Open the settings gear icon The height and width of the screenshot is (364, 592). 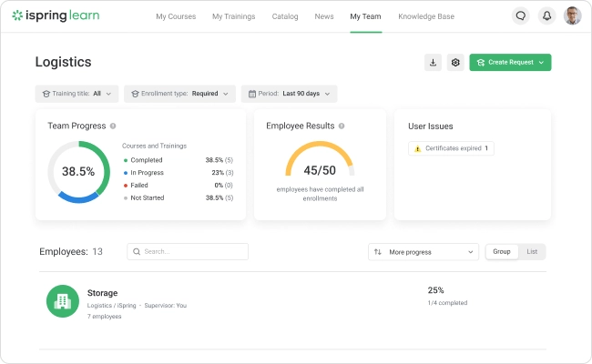455,62
